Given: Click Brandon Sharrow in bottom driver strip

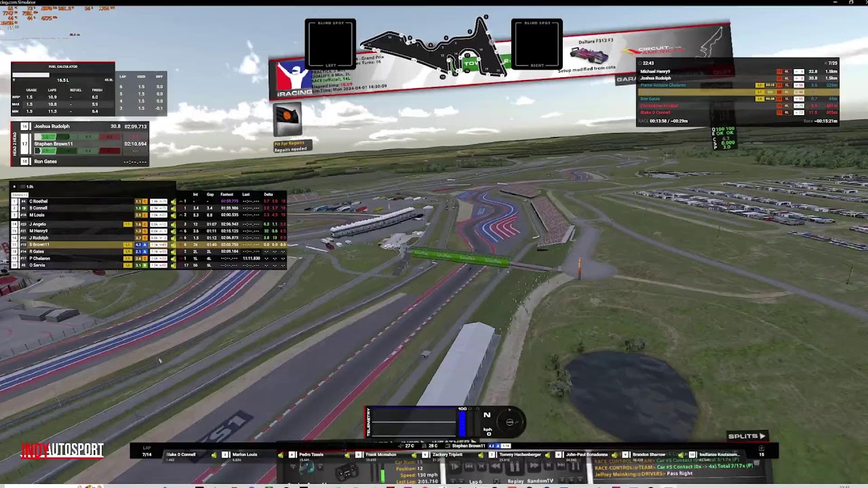Looking at the screenshot, I should point(649,455).
